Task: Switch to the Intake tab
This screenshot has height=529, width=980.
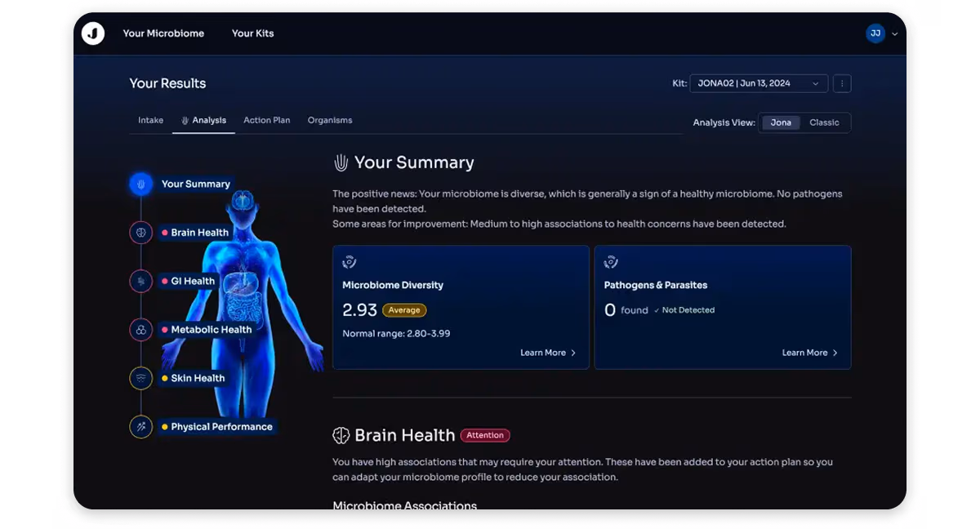Action: click(150, 120)
